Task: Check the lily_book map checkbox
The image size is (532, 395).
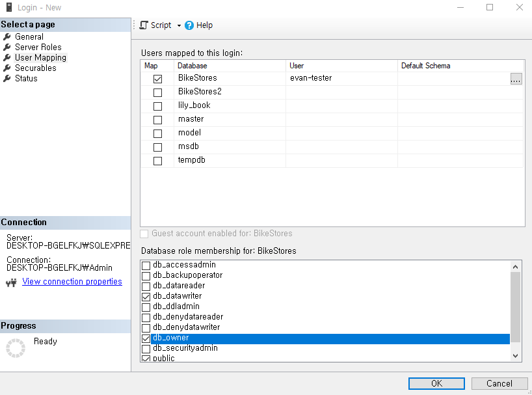Action: [157, 106]
